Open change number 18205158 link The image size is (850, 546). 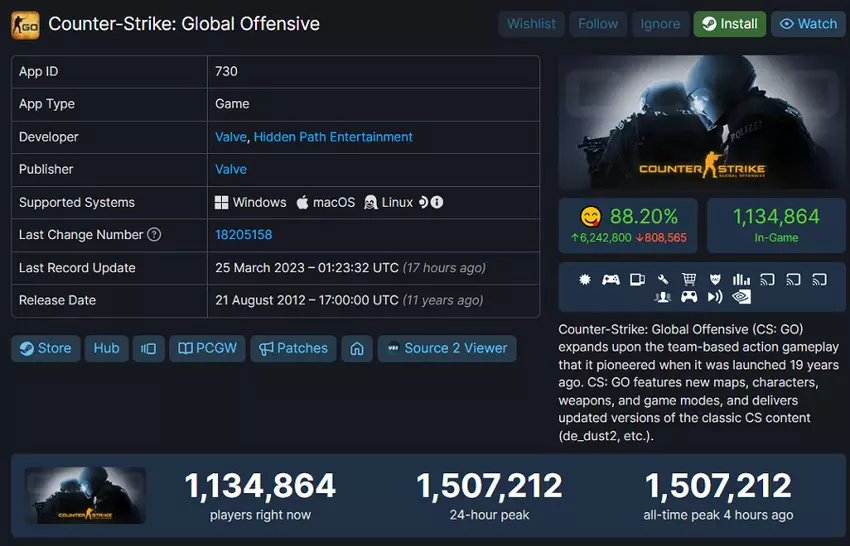pyautogui.click(x=243, y=235)
